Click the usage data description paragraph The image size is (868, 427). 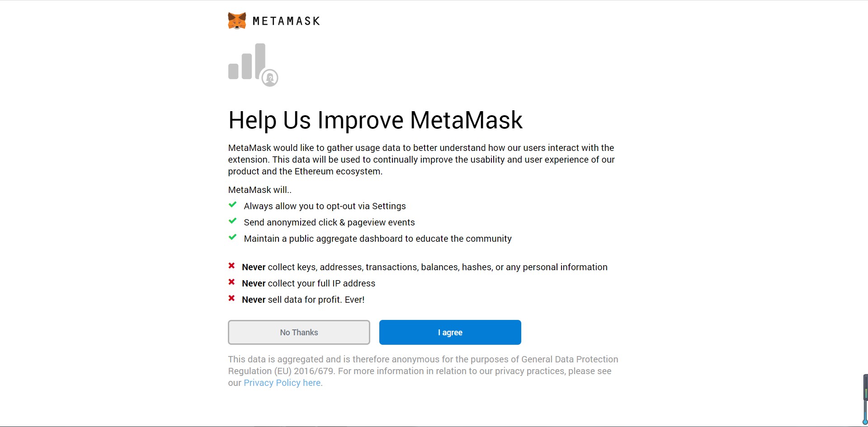pyautogui.click(x=421, y=160)
